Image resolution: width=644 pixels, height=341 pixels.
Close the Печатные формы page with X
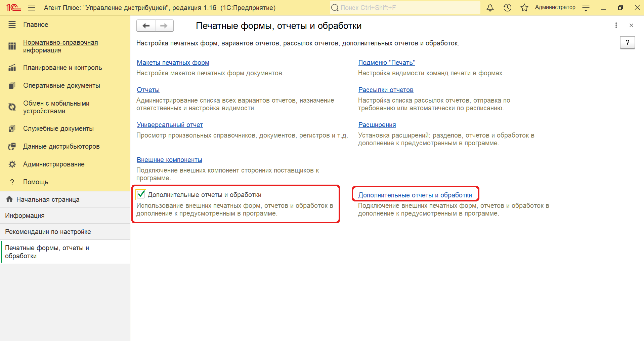pos(631,25)
